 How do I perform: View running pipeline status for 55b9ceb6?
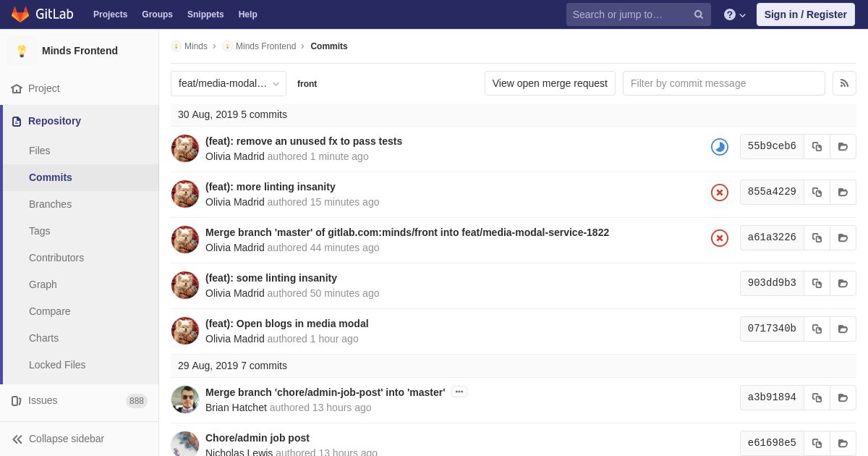(x=720, y=147)
